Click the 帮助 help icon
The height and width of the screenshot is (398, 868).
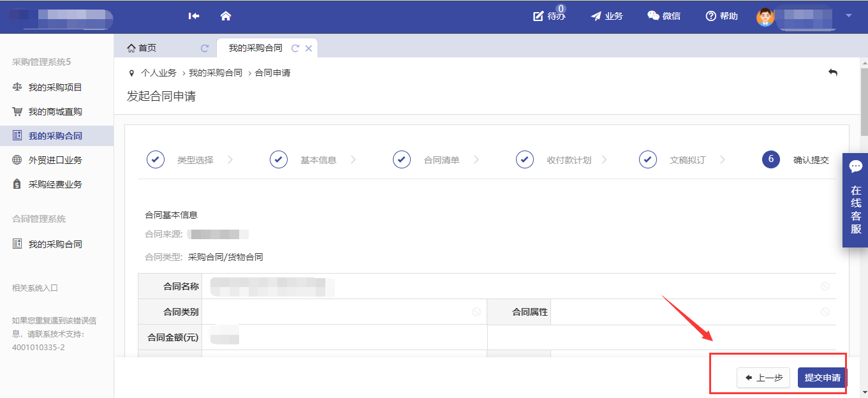point(721,16)
